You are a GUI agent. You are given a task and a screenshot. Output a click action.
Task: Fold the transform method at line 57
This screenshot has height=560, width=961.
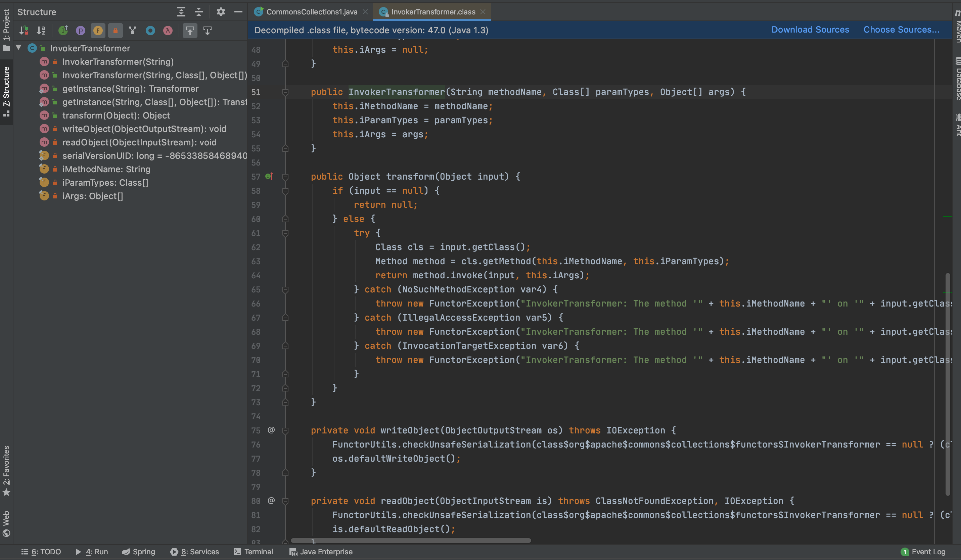pyautogui.click(x=285, y=177)
